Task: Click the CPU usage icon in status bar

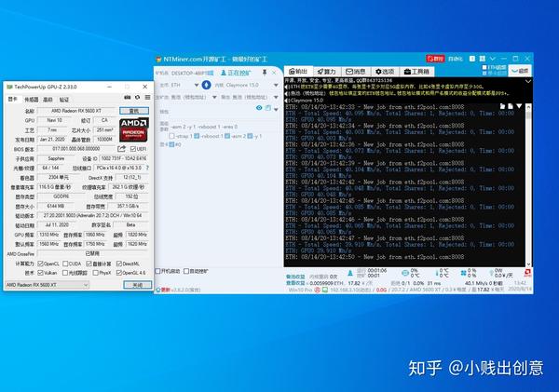Action: tap(404, 273)
